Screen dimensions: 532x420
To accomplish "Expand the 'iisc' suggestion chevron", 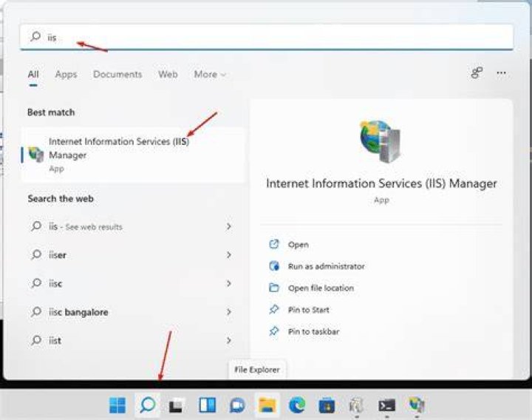I will pyautogui.click(x=229, y=283).
